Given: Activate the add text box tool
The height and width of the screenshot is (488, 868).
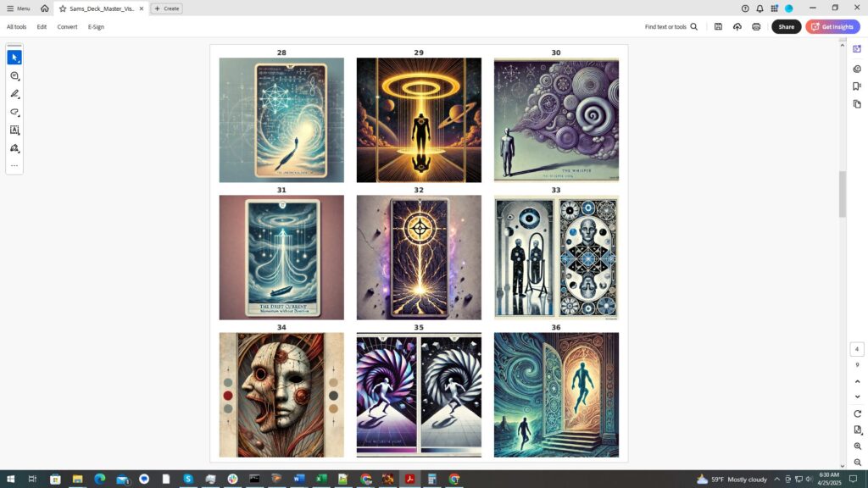Looking at the screenshot, I should click(x=14, y=130).
